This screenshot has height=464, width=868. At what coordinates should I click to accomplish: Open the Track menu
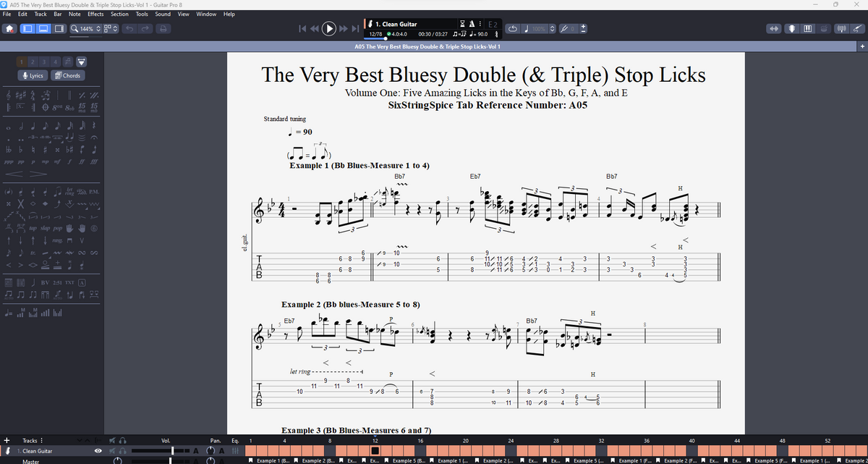point(41,14)
